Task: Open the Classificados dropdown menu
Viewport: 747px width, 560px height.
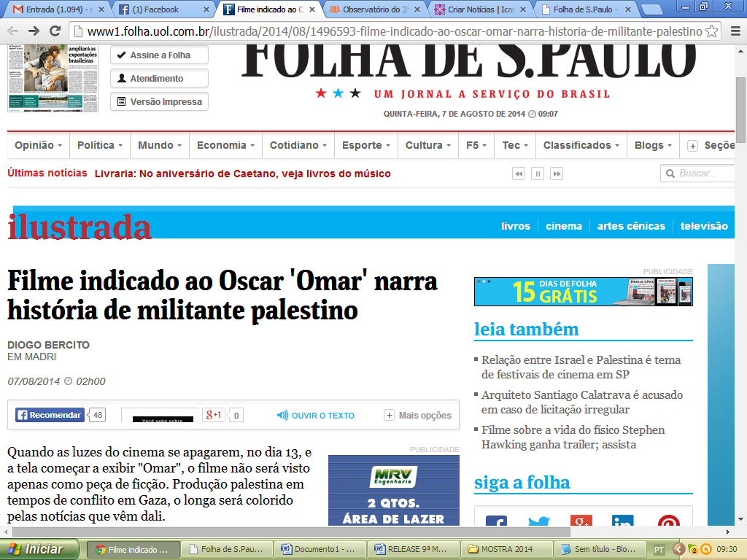Action: click(581, 145)
